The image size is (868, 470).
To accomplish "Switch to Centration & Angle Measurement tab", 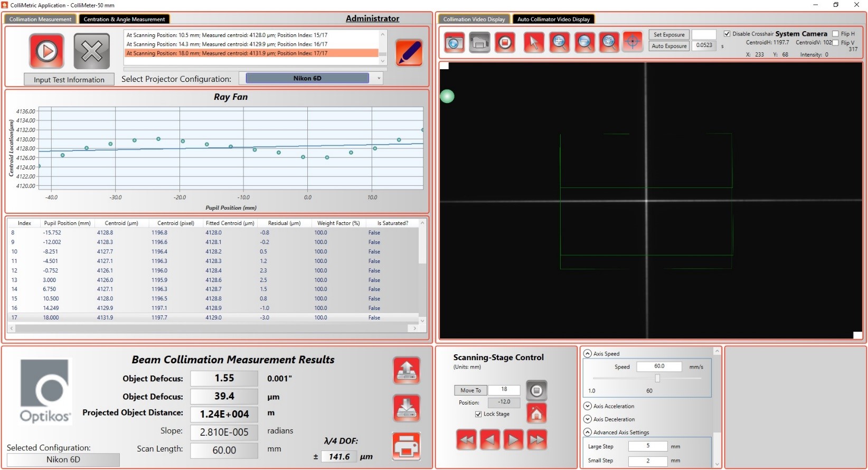I will click(124, 19).
